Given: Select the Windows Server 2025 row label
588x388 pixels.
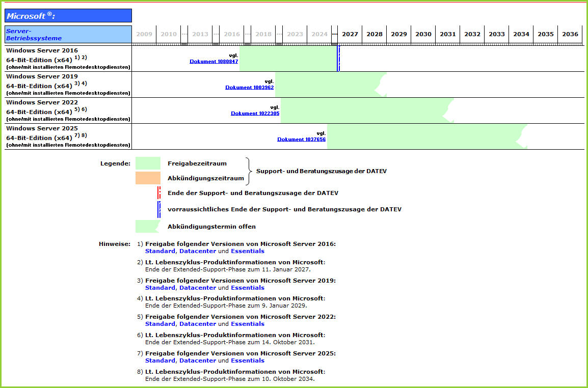Looking at the screenshot, I should [68, 136].
